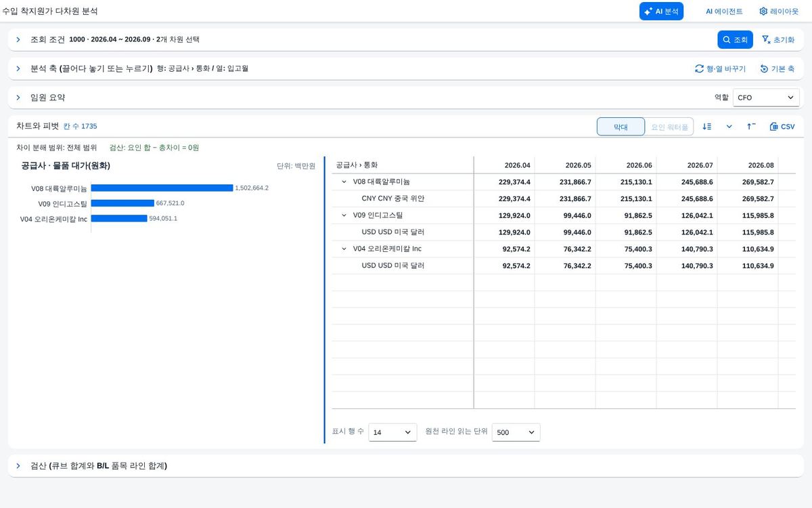
Task: Open the AI 에이전트 link
Action: (x=724, y=12)
